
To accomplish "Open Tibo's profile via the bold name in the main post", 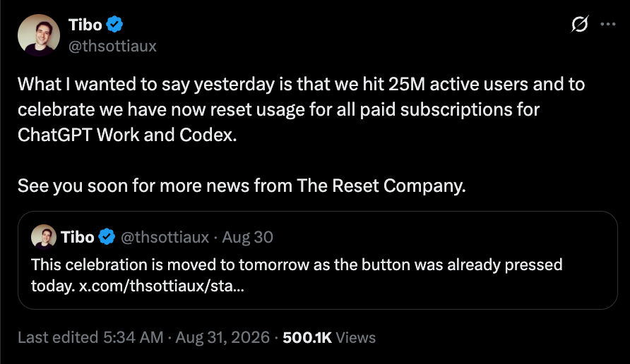I will click(85, 25).
